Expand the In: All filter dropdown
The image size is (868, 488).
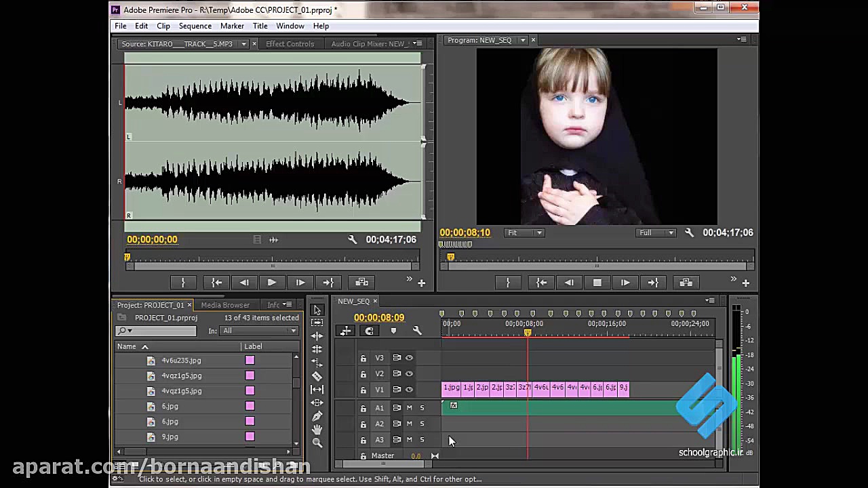click(260, 331)
